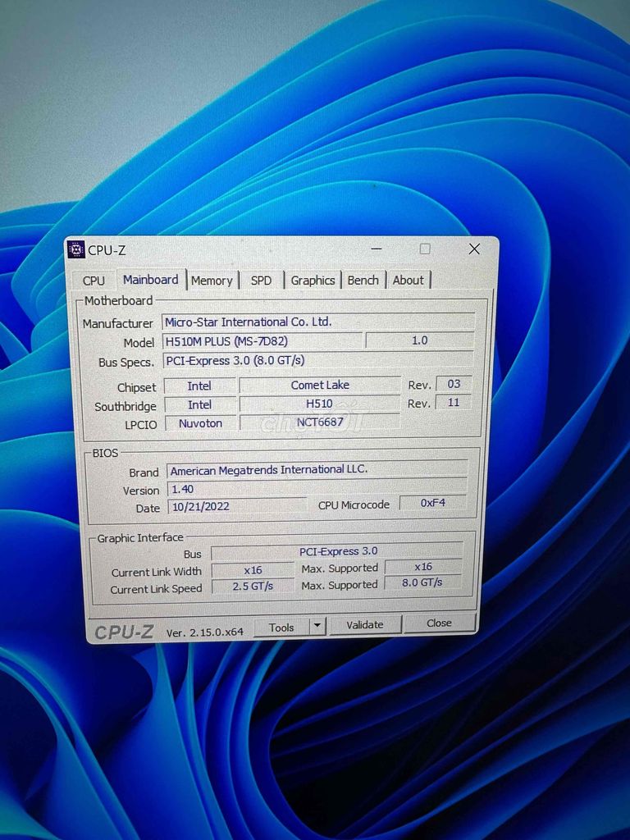This screenshot has height=840, width=630.
Task: Click the Comet Lake chipset field
Action: coord(320,385)
